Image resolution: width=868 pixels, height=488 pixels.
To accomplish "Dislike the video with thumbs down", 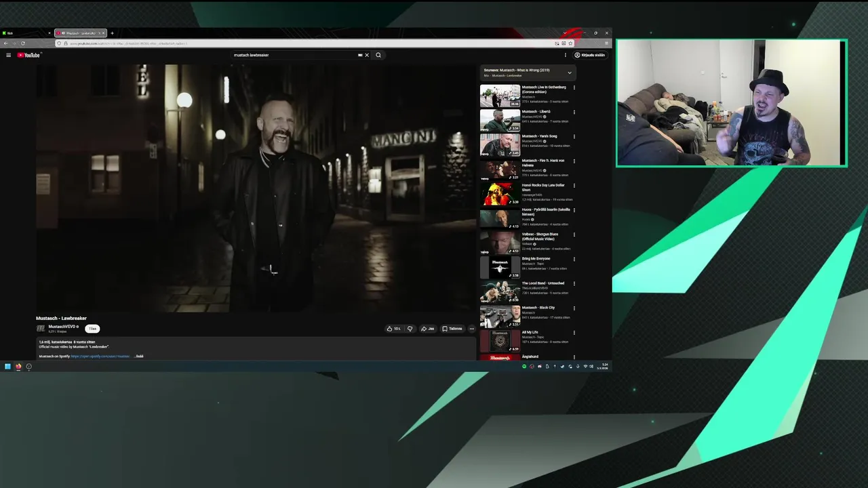I will (x=410, y=329).
